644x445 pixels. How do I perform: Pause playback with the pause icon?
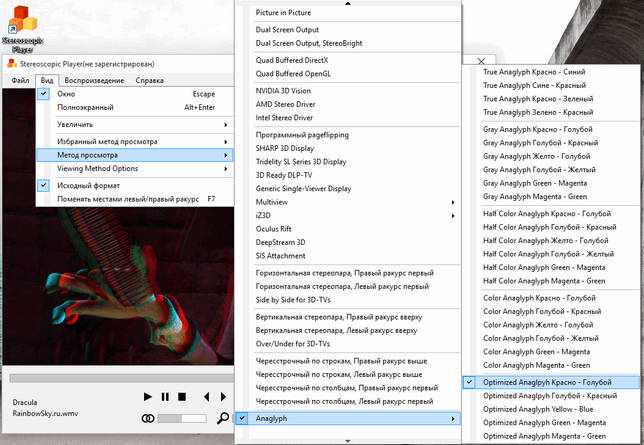pyautogui.click(x=165, y=397)
